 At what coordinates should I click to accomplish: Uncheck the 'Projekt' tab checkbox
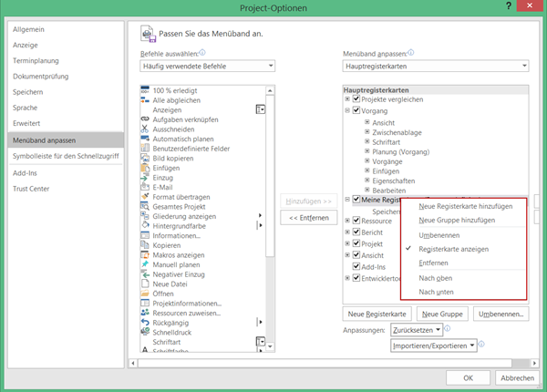[356, 243]
